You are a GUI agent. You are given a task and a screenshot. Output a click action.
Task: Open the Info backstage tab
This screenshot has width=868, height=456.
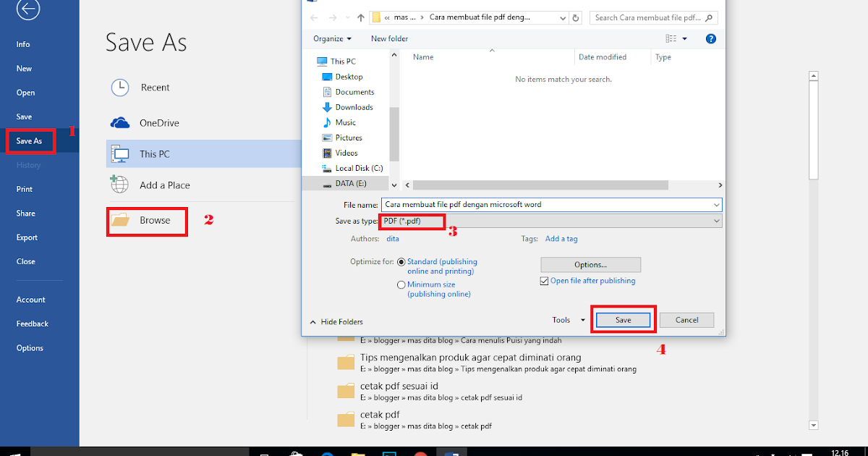23,45
